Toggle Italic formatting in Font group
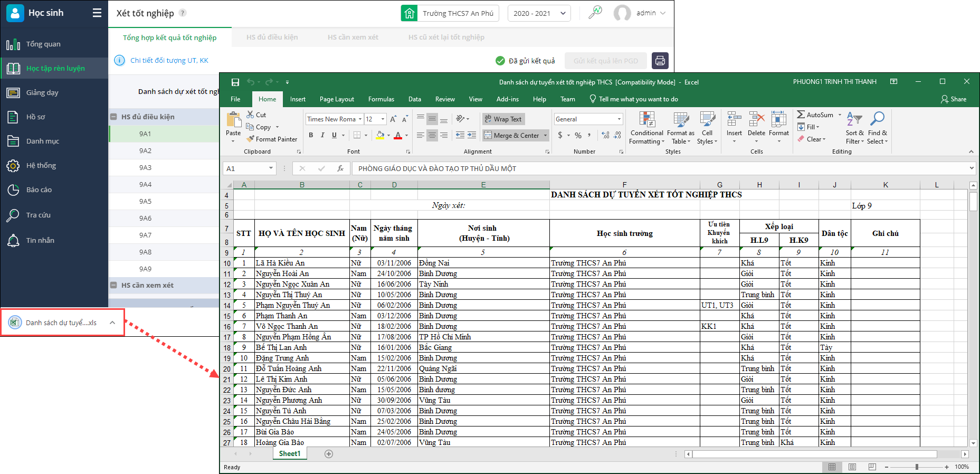The width and height of the screenshot is (980, 474). [x=322, y=135]
